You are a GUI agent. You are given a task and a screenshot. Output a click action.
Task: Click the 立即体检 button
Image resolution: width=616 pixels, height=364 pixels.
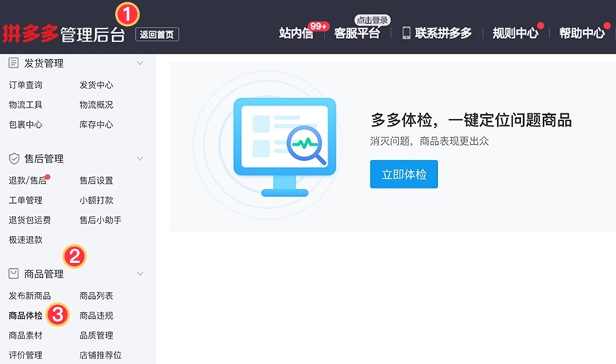pos(404,174)
